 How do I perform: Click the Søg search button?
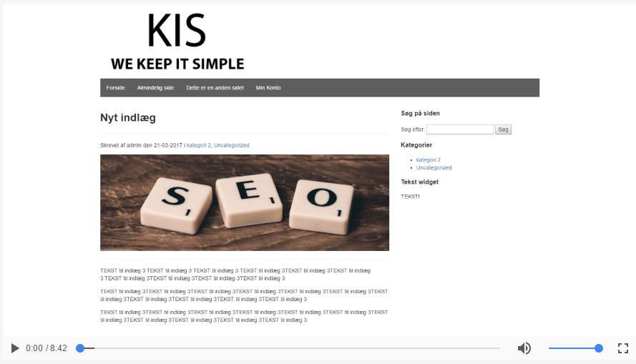coord(503,129)
